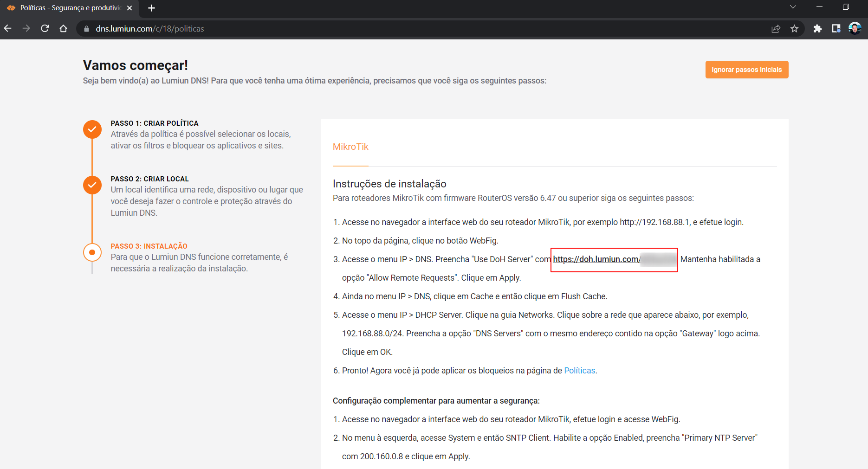Restore down the browser window
The image size is (868, 469).
tap(846, 7)
